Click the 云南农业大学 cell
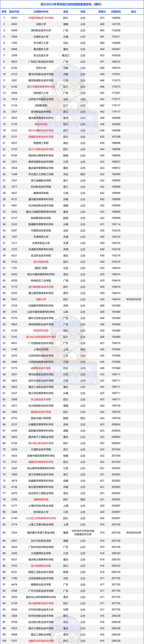The height and width of the screenshot is (644, 144). [x=41, y=37]
